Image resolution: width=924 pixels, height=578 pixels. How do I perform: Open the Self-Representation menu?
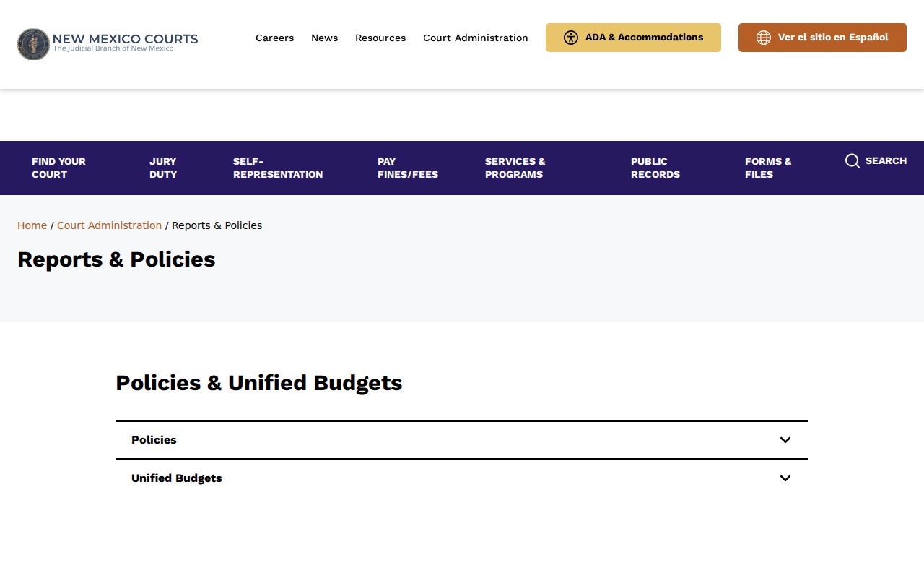278,168
